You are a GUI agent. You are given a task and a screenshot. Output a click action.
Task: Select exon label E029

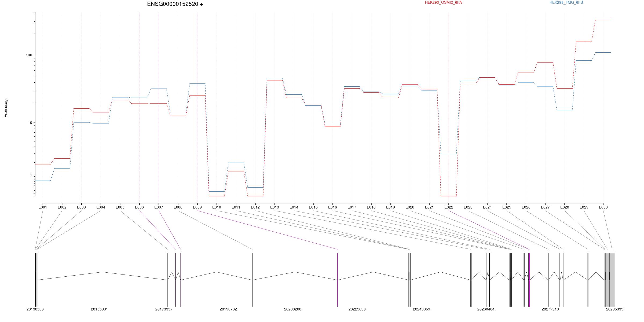point(584,207)
